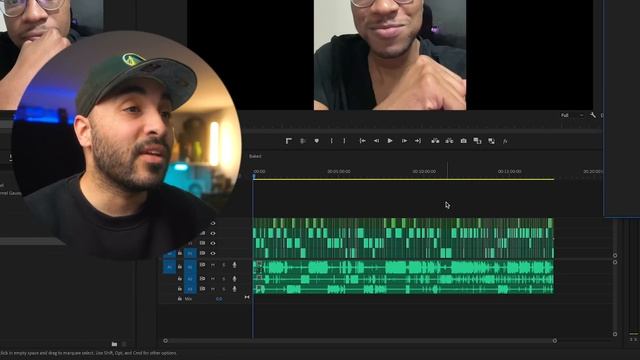Viewport: 640px width, 360px height.
Task: Play the sequence in the Program monitor
Action: point(390,141)
